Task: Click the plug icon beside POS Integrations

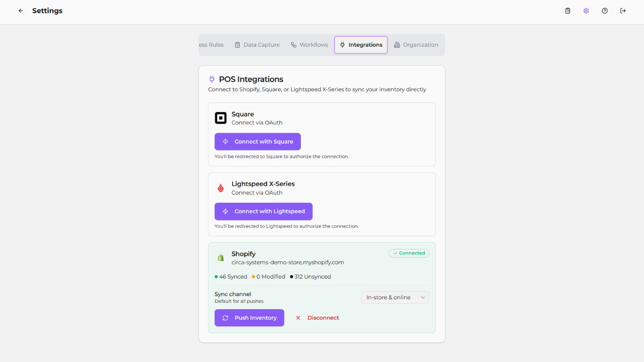Action: tap(212, 79)
